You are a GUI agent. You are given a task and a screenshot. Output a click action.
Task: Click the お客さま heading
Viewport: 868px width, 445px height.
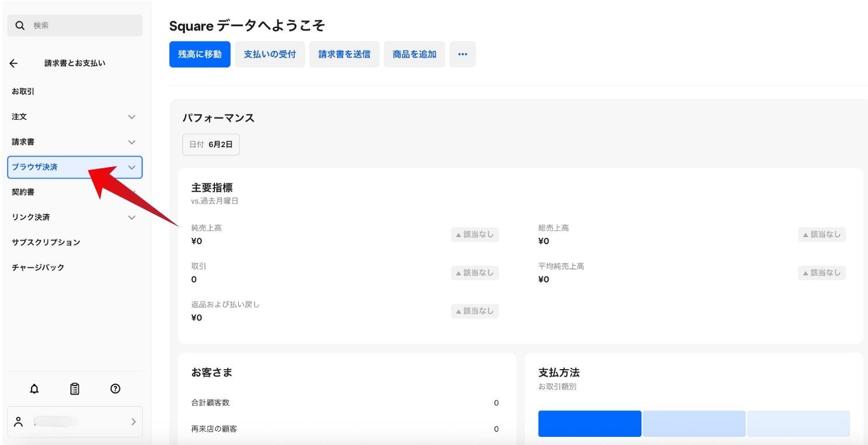pyautogui.click(x=212, y=373)
